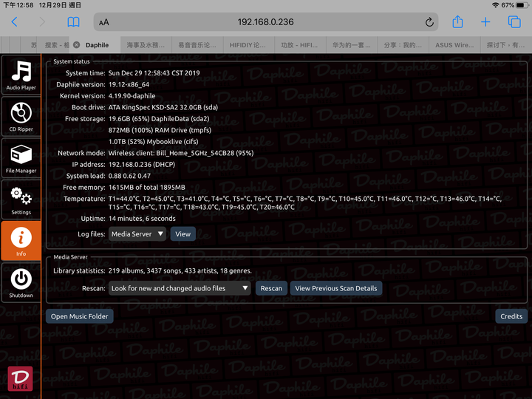Click the 19.6GB DaphileData (sda2) line
Viewport: 532px width, 399px height.
pyautogui.click(x=159, y=119)
